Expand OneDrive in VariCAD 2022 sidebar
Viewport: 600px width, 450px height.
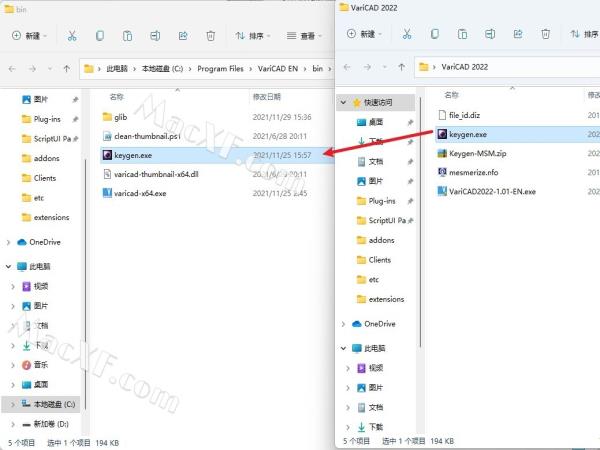click(343, 324)
